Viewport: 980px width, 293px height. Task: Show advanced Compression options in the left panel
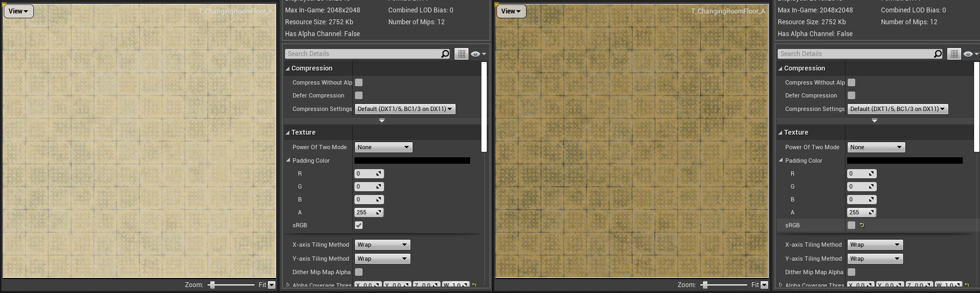pyautogui.click(x=382, y=121)
